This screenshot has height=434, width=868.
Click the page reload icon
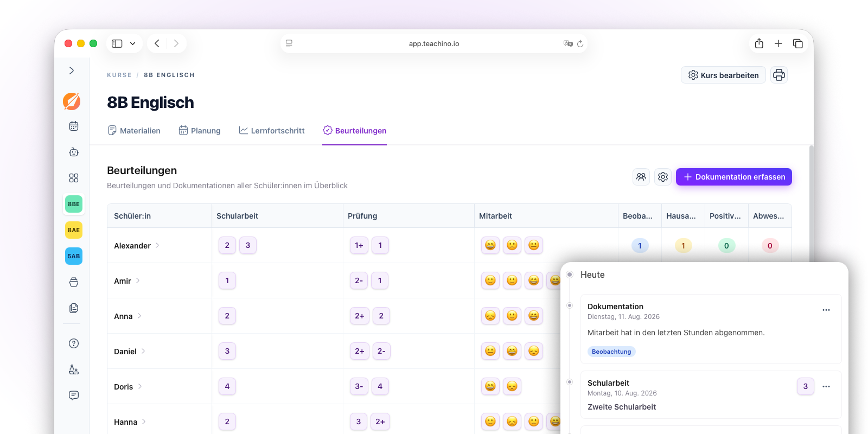(580, 43)
